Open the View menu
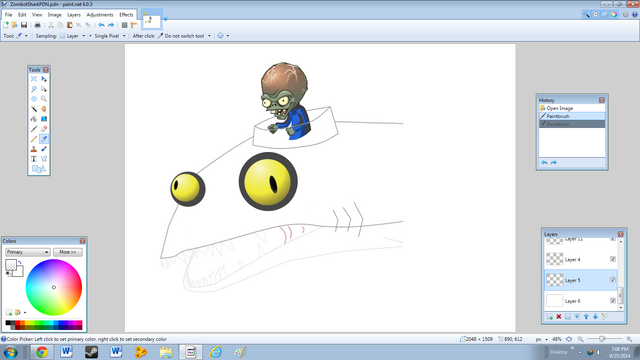Viewport: 640px width, 360px height. pos(37,15)
